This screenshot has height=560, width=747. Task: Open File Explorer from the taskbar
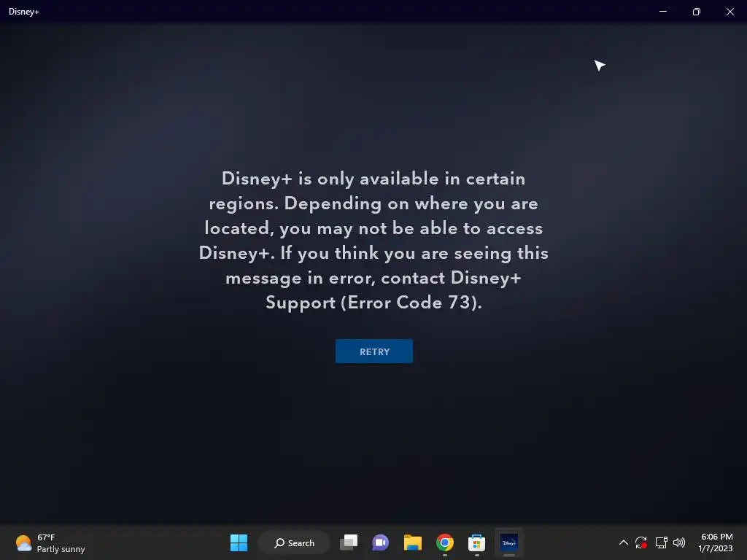click(413, 542)
